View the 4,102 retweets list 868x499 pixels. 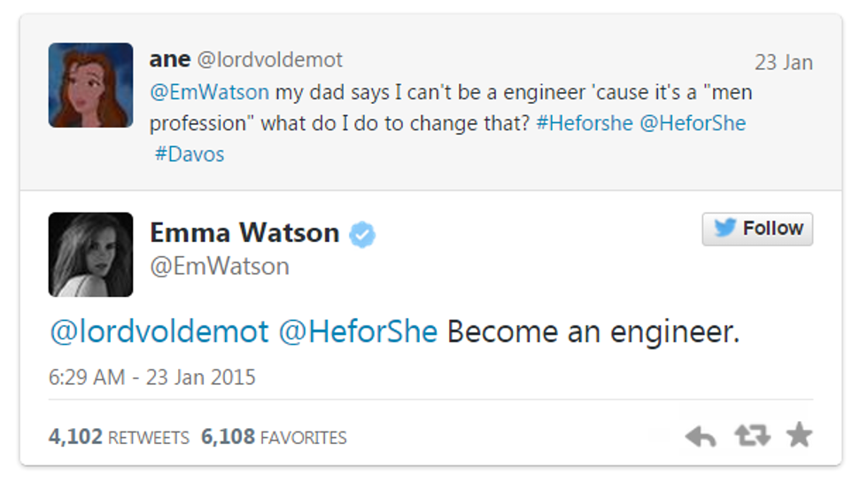click(119, 438)
